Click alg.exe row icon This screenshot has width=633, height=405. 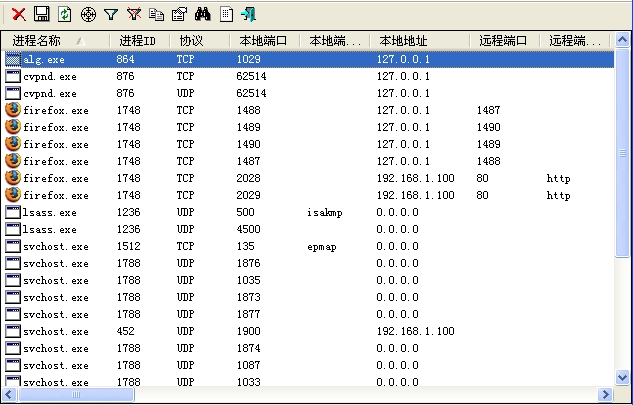pyautogui.click(x=13, y=59)
